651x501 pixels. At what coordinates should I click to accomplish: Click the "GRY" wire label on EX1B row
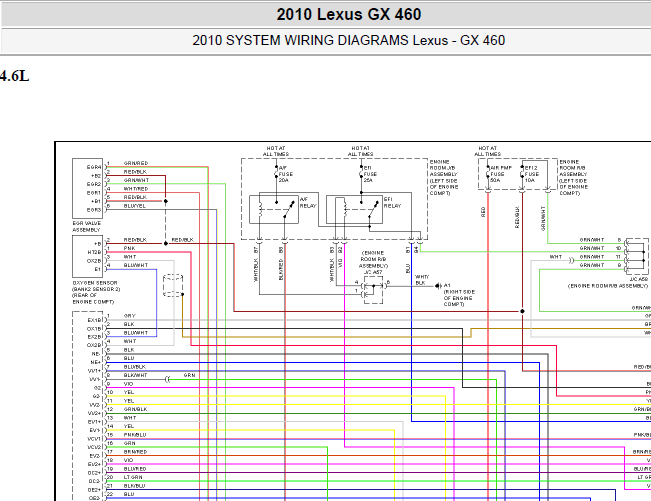tap(130, 316)
